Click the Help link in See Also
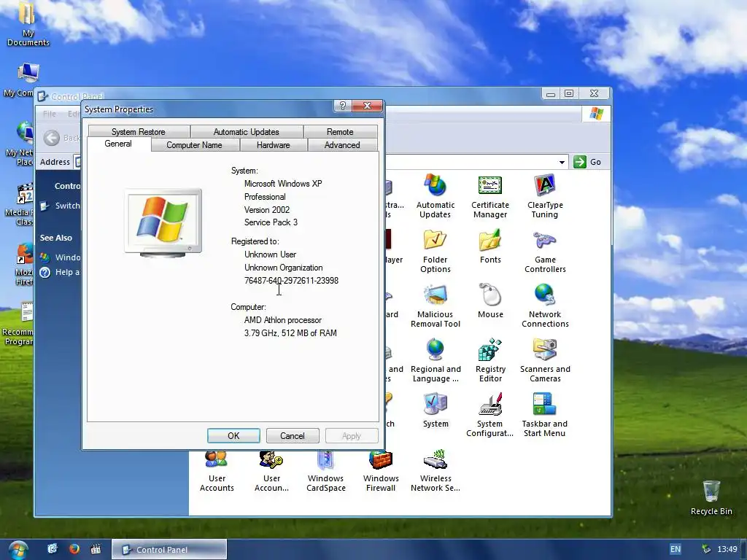The height and width of the screenshot is (560, 747). 61,272
